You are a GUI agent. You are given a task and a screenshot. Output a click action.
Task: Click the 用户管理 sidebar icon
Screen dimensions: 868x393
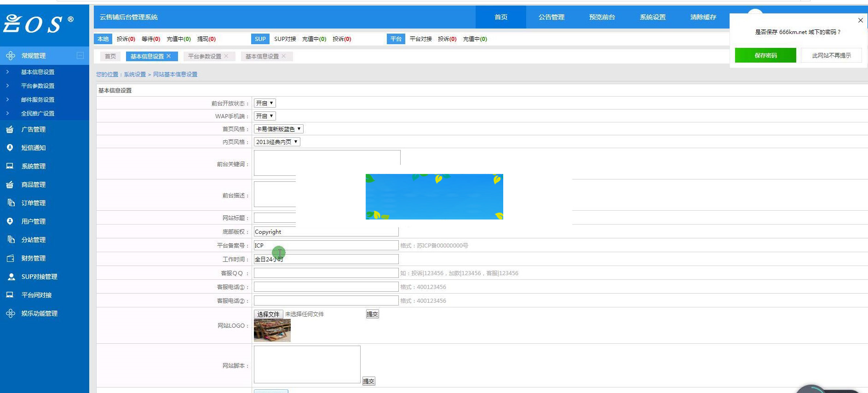click(x=10, y=221)
